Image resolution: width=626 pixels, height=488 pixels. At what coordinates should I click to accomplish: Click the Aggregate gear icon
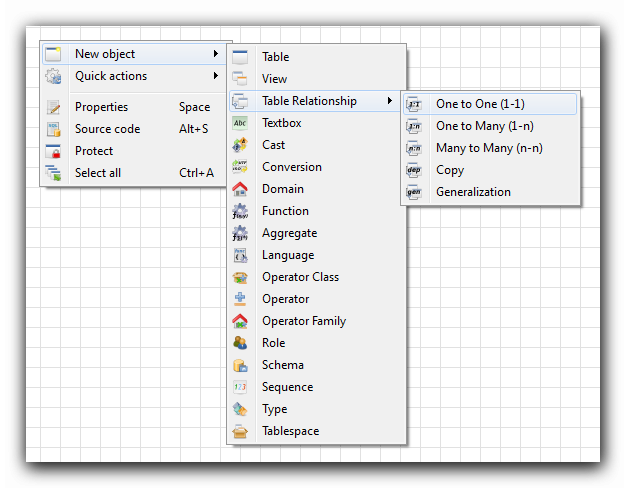pos(240,233)
